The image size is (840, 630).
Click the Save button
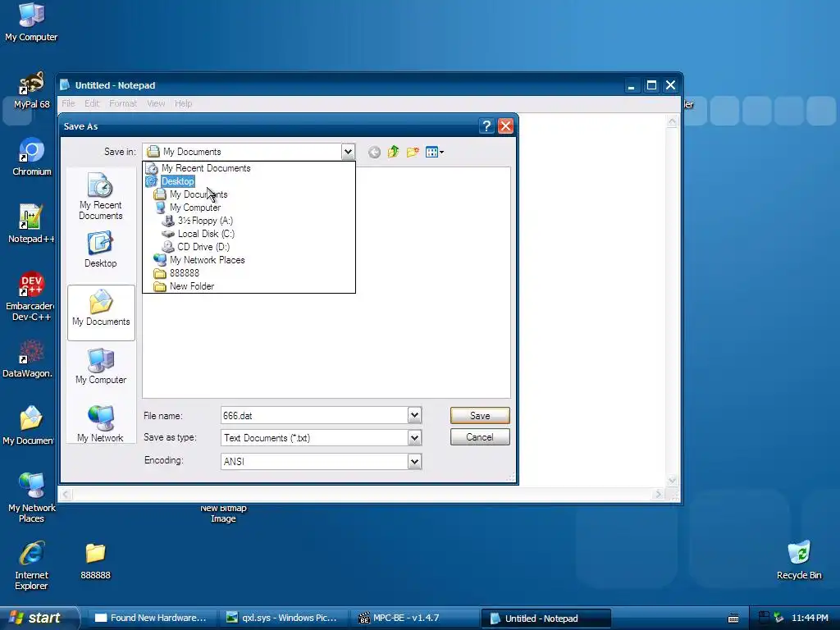tap(480, 416)
